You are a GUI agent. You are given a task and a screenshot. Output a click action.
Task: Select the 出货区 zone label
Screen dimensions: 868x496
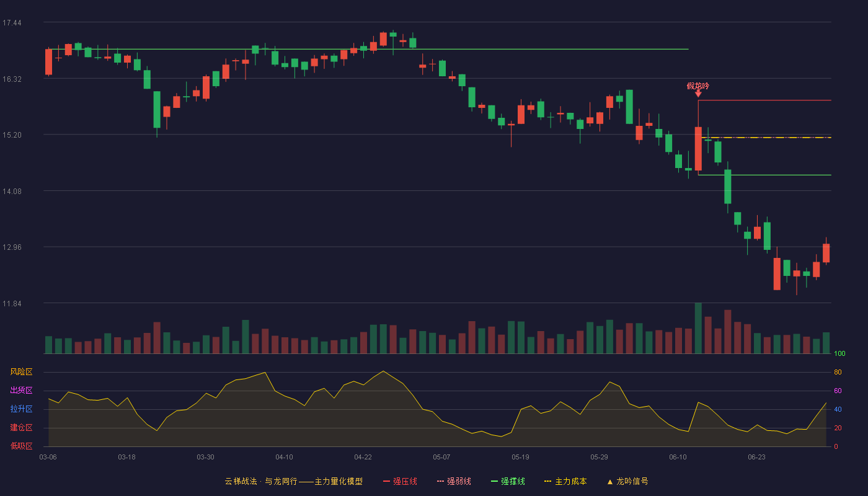(x=21, y=391)
